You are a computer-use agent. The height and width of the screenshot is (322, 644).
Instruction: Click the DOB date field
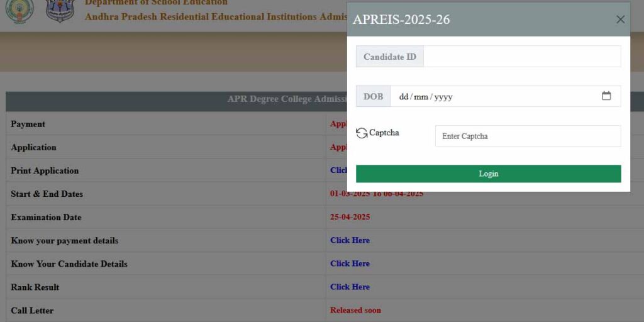[506, 96]
